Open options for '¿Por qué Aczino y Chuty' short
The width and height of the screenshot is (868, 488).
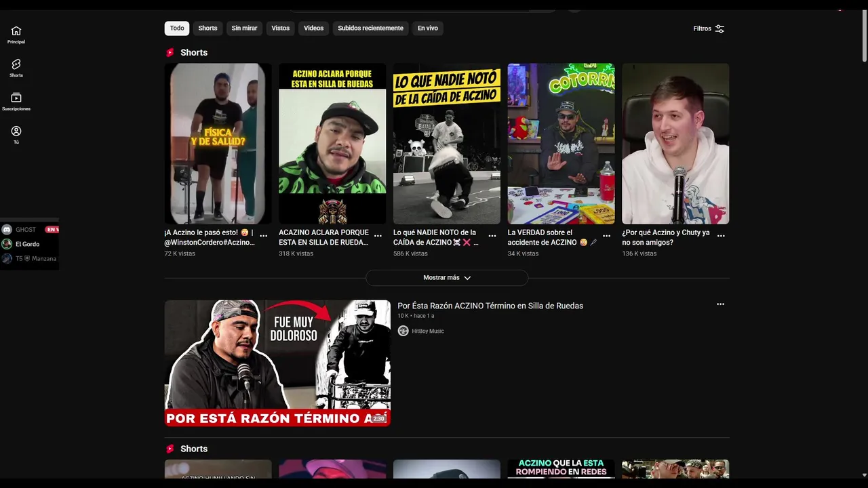click(721, 236)
